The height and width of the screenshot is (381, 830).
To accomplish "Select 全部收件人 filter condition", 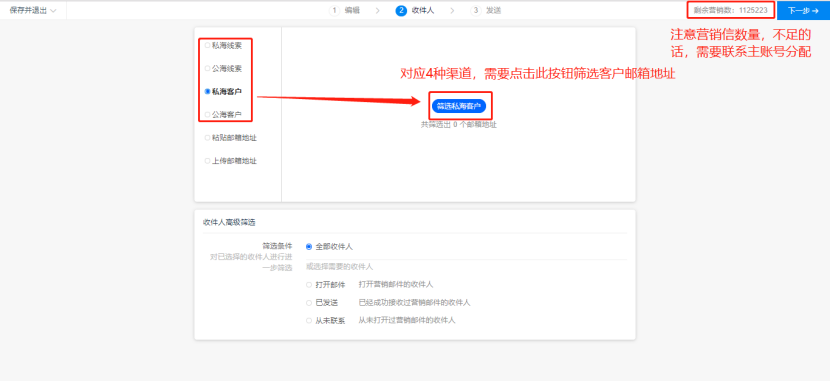I will click(329, 247).
